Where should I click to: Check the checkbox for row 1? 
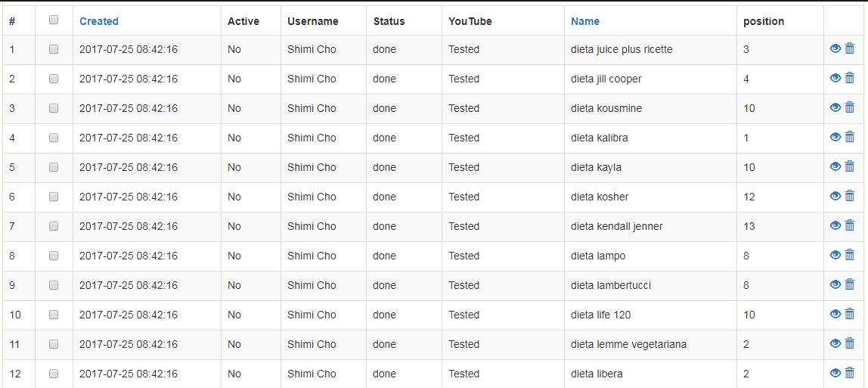point(54,48)
